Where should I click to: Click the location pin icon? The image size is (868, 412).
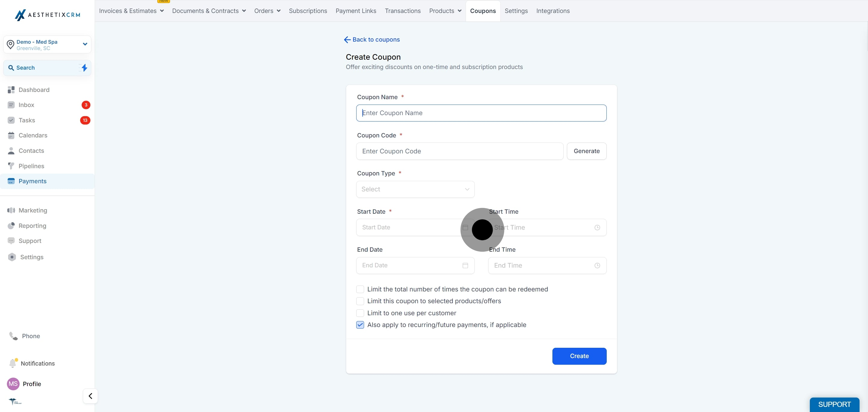click(11, 45)
